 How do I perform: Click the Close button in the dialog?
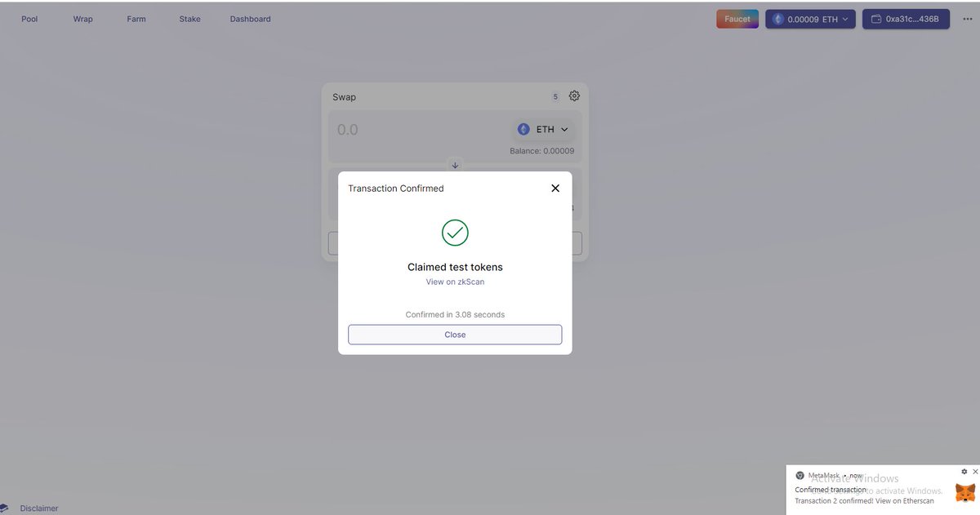coord(455,335)
